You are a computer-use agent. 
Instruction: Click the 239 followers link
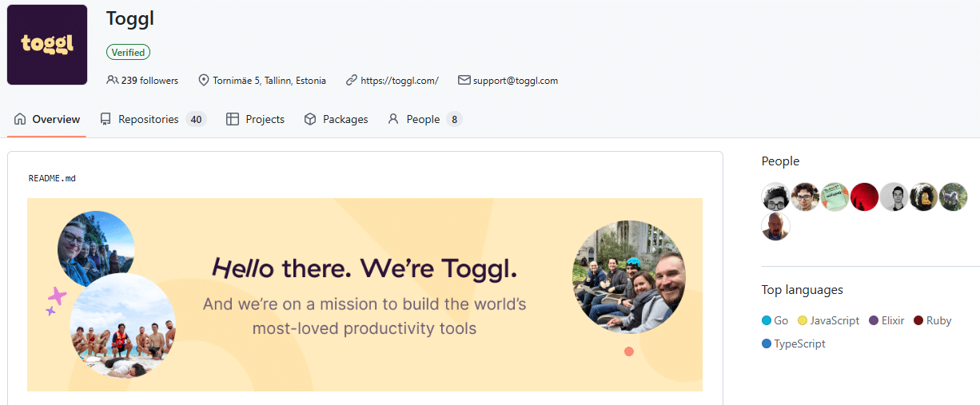(x=149, y=81)
